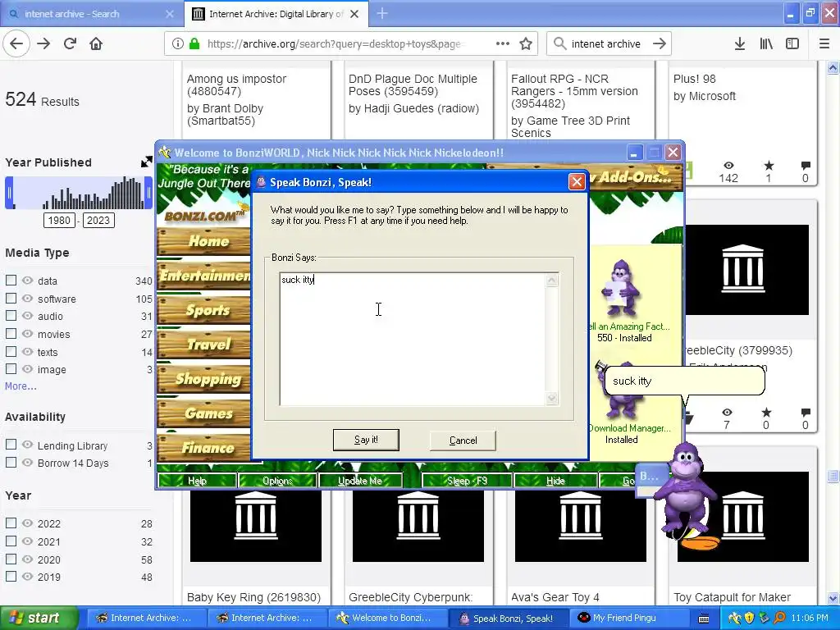The width and height of the screenshot is (840, 630).
Task: Open the Firefox hamburger menu
Action: [824, 43]
